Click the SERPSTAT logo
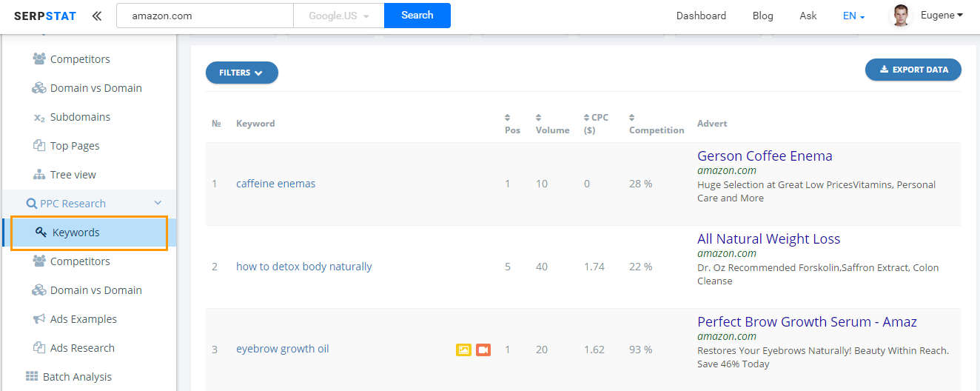Screen dimensions: 980x391 pos(46,16)
